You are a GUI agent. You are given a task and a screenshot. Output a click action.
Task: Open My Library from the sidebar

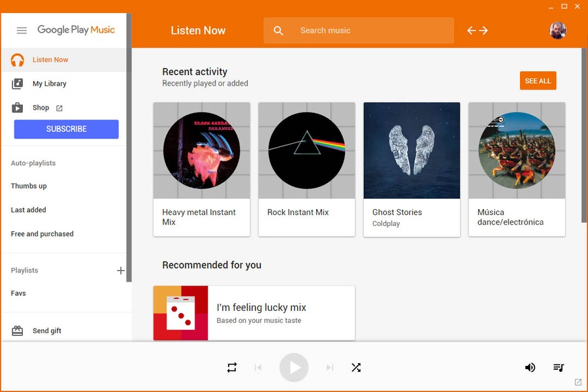[64, 84]
